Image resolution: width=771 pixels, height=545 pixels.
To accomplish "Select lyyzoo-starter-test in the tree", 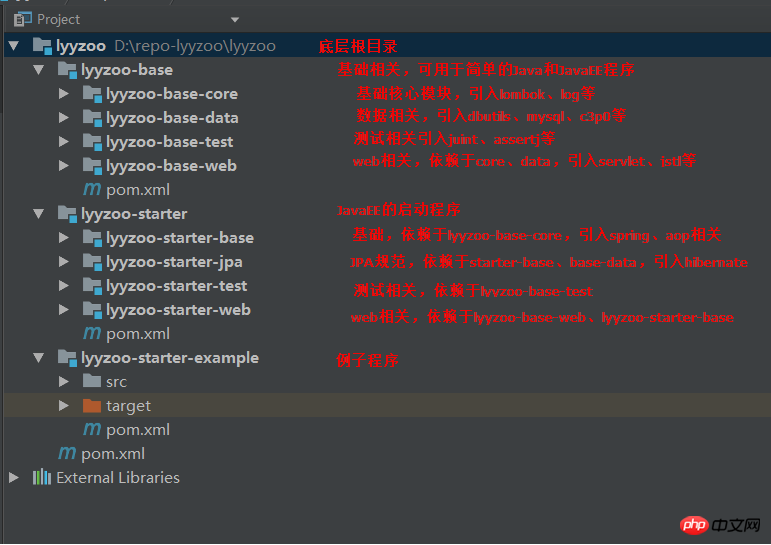I will point(177,286).
